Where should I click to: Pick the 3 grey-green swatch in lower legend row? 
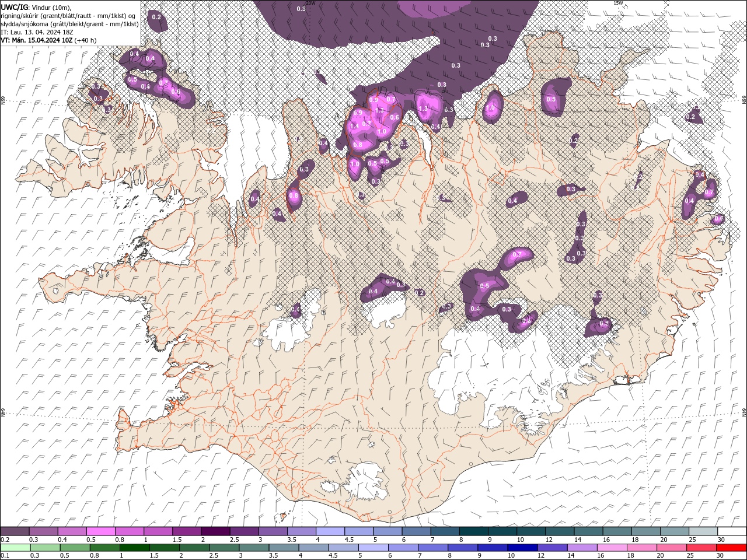(x=254, y=548)
